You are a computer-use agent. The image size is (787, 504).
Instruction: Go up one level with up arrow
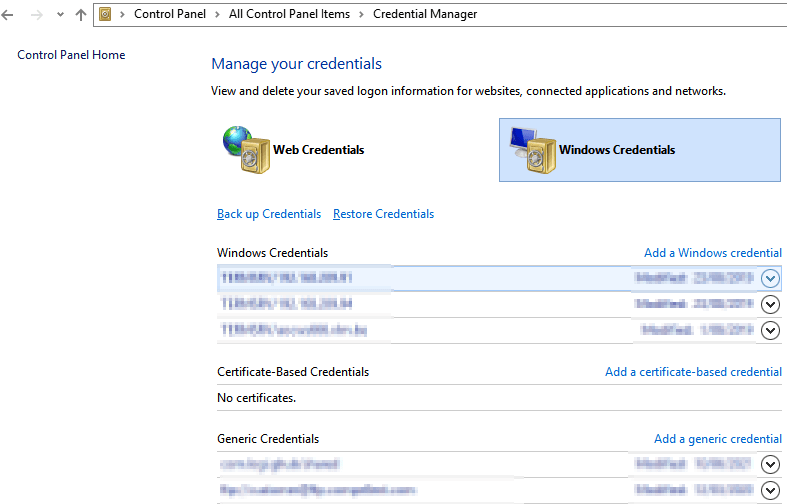pyautogui.click(x=81, y=15)
